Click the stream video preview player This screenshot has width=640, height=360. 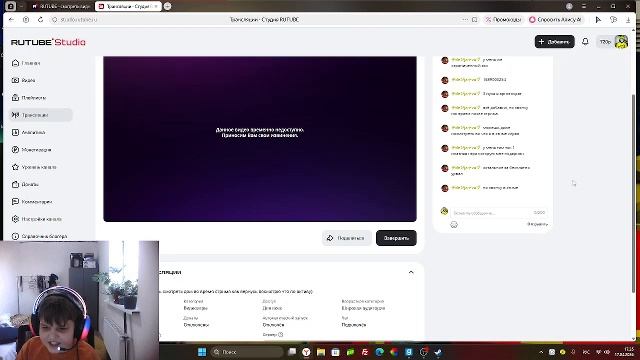click(x=260, y=139)
